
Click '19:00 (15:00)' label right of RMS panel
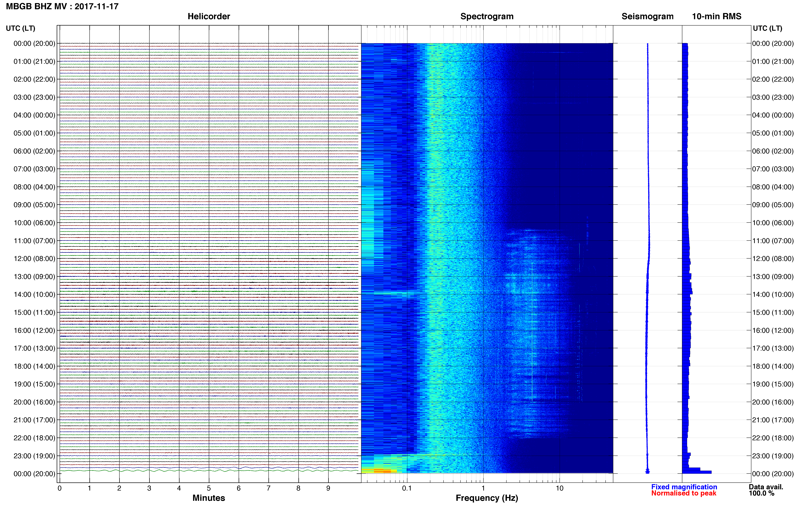(x=773, y=384)
